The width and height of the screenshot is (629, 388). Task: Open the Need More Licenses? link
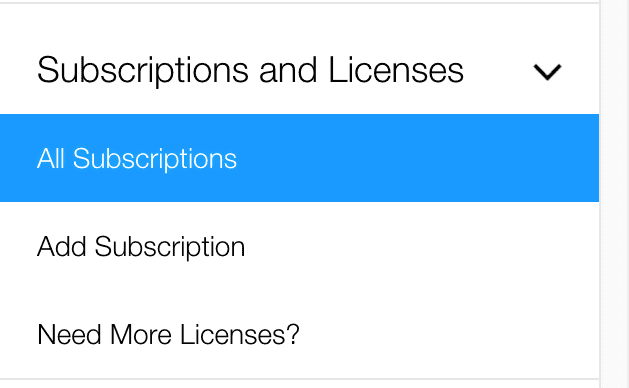click(x=299, y=334)
